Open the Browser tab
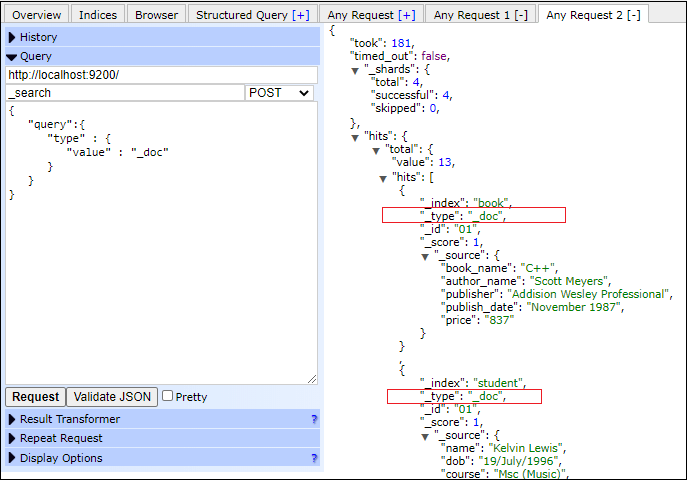Viewport: 687px width, 481px height. pos(156,15)
